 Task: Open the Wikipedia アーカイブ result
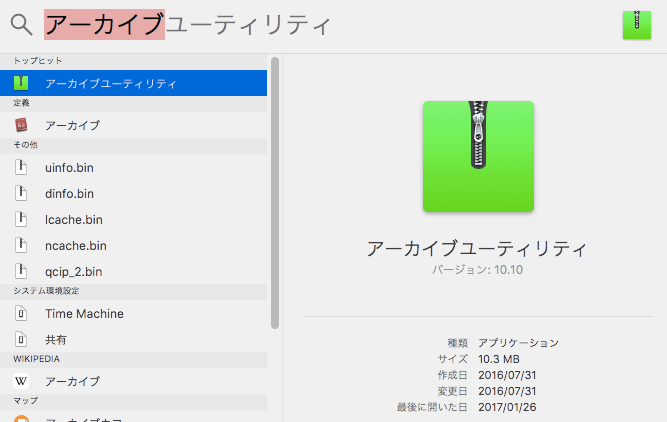tap(134, 381)
